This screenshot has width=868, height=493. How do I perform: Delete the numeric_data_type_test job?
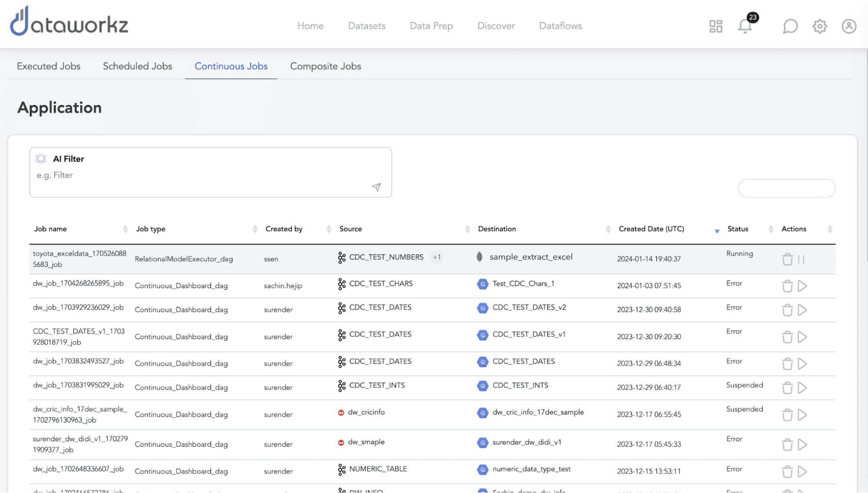point(787,471)
